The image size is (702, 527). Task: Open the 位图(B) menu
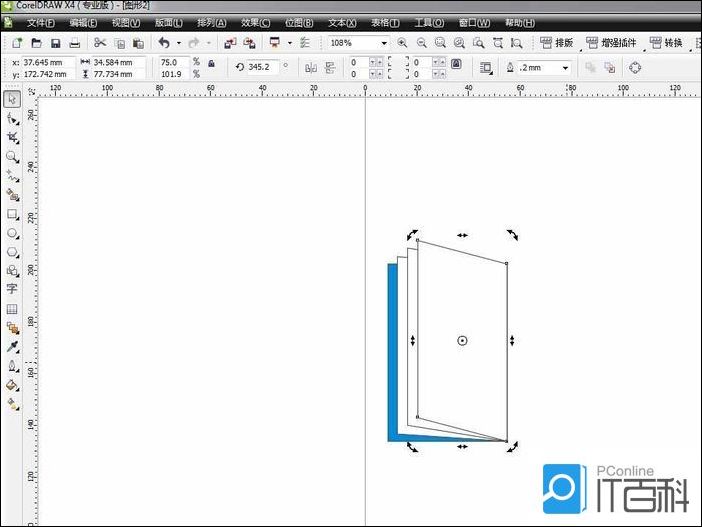[299, 23]
